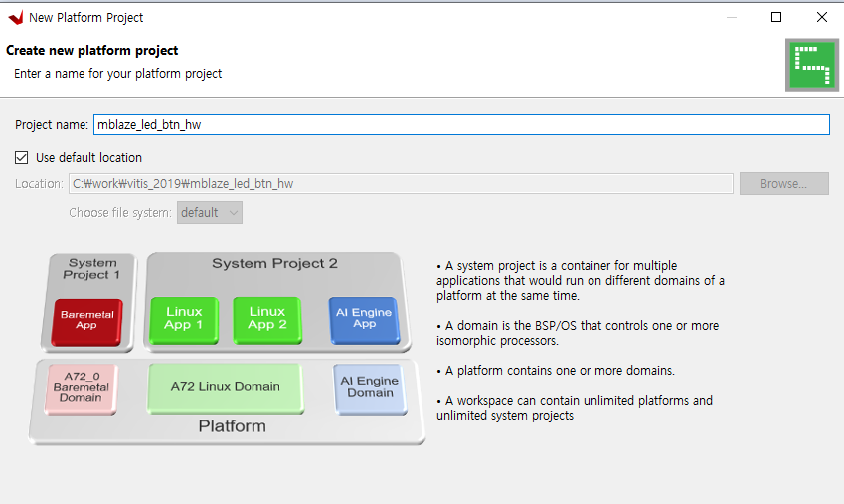Click the Browse... button
This screenshot has height=504, width=844.
tap(783, 184)
